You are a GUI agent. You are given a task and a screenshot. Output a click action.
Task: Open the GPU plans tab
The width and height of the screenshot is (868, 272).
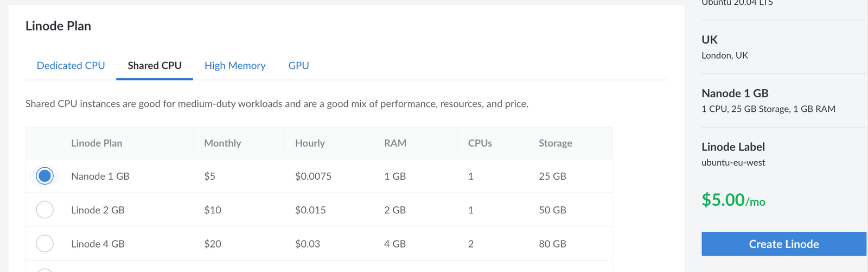click(298, 66)
